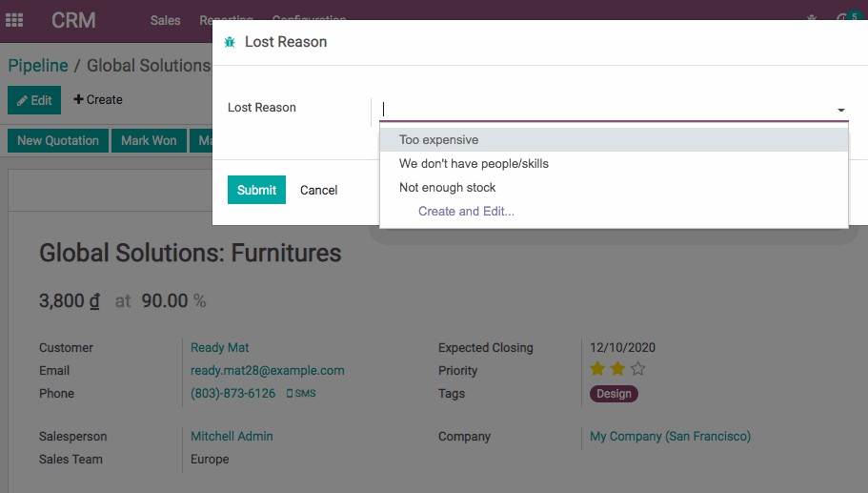This screenshot has width=868, height=493.
Task: Go back to Pipeline breadcrumb
Action: pos(38,66)
